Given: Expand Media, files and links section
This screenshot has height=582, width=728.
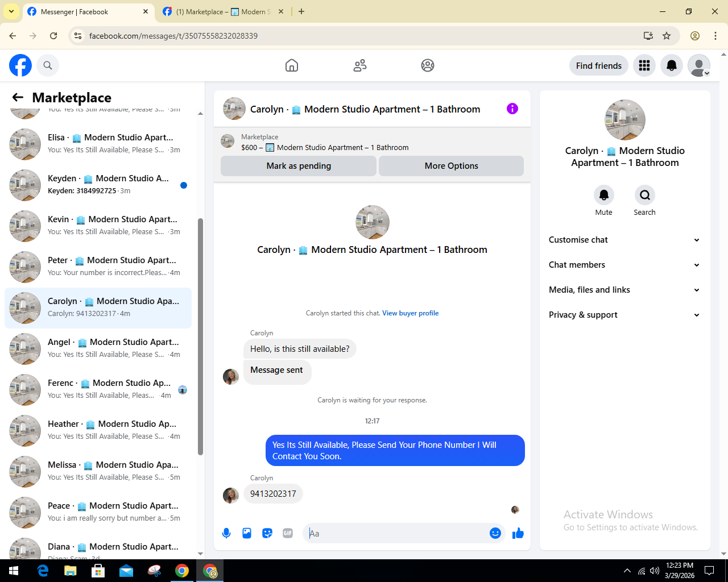Looking at the screenshot, I should click(624, 290).
